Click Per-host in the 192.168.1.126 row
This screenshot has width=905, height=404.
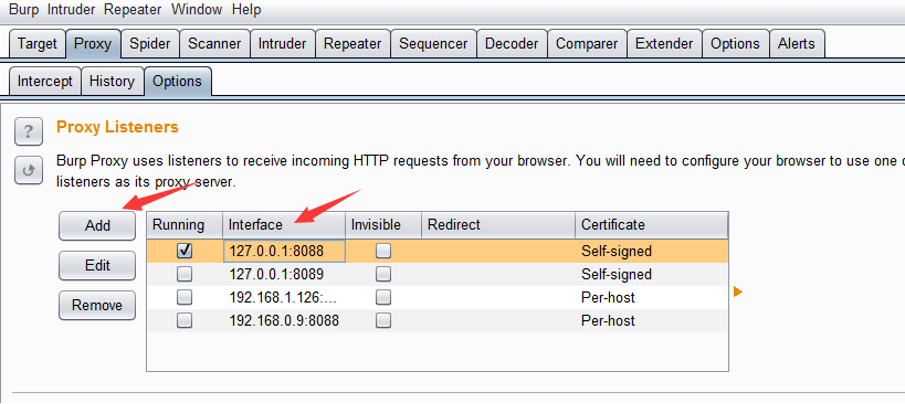click(608, 297)
